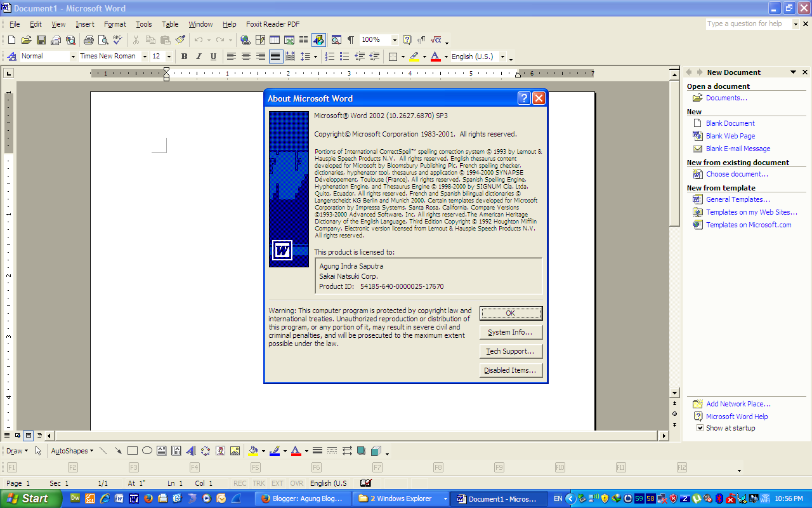Open Styles and Formatting pane icon
Screen dimensions: 812x508
(x=11, y=57)
